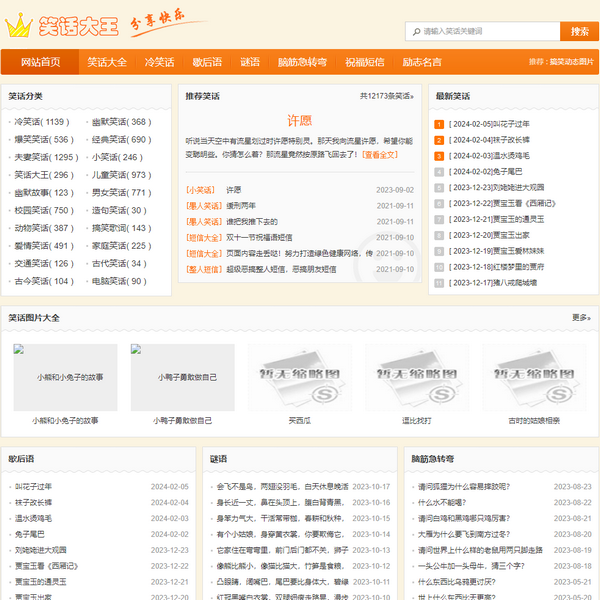The width and height of the screenshot is (600, 600).
Task: Click the joke keyword search input field
Action: coord(485,31)
